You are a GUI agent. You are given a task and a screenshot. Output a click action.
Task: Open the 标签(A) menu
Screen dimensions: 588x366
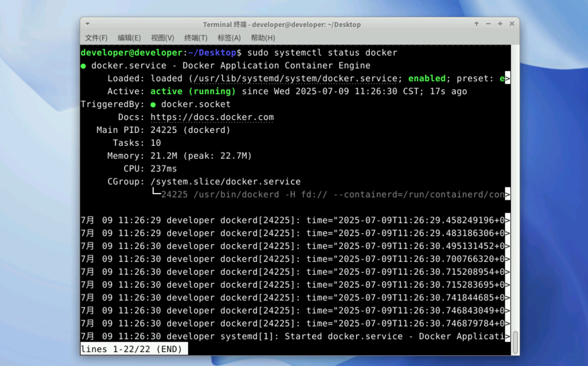click(x=229, y=38)
